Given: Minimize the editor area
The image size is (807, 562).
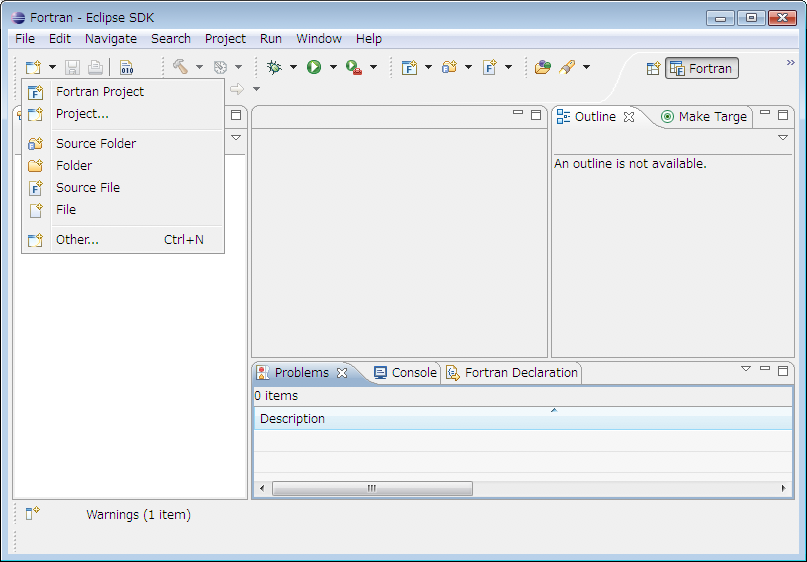Looking at the screenshot, I should tap(518, 112).
